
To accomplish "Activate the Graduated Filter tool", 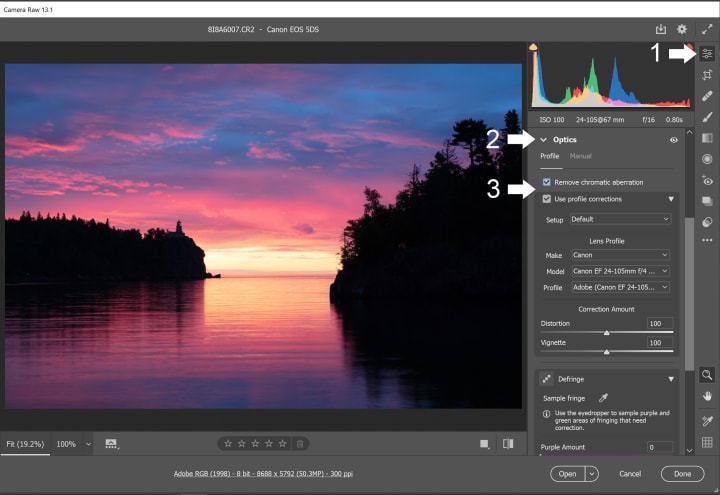I will (707, 138).
